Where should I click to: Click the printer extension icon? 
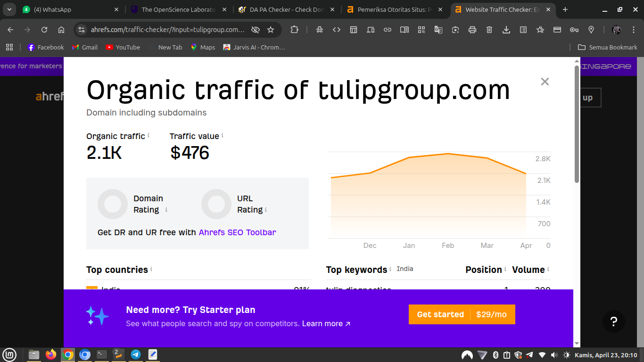472,30
